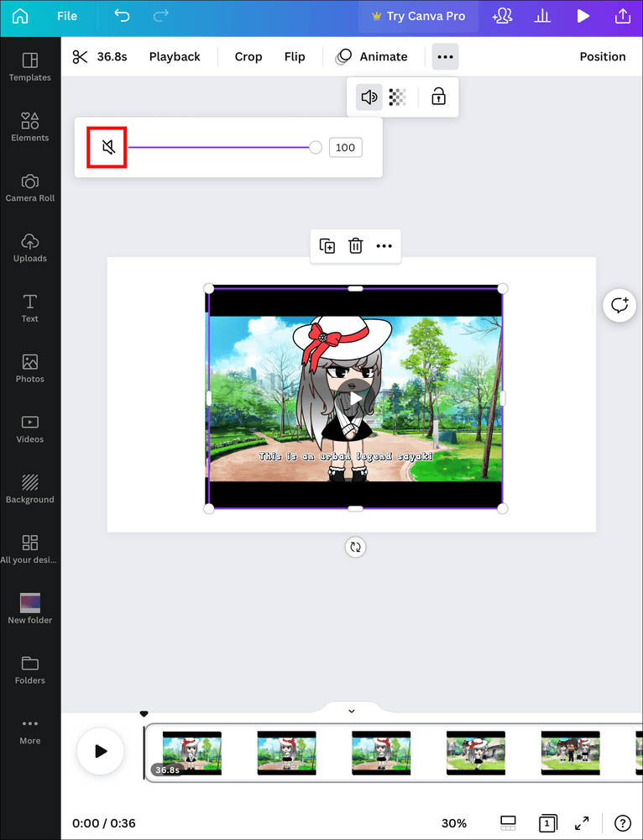Play the video from the timeline play button

coord(101,751)
